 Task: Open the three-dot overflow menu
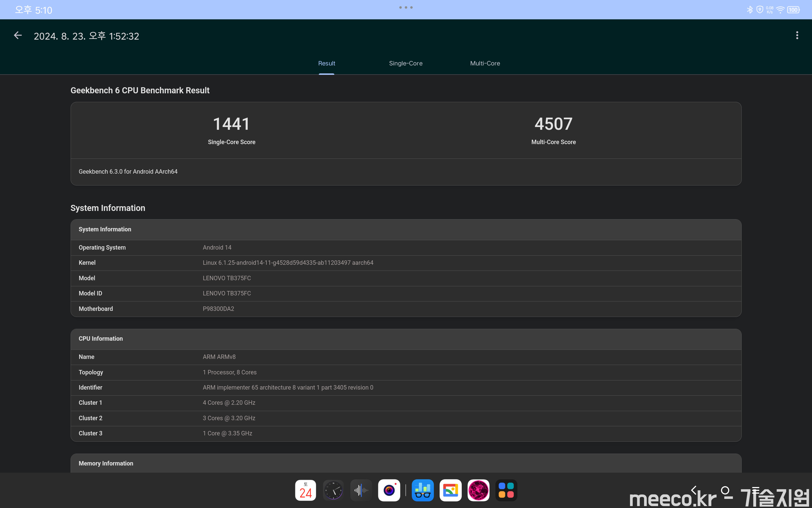click(x=797, y=35)
